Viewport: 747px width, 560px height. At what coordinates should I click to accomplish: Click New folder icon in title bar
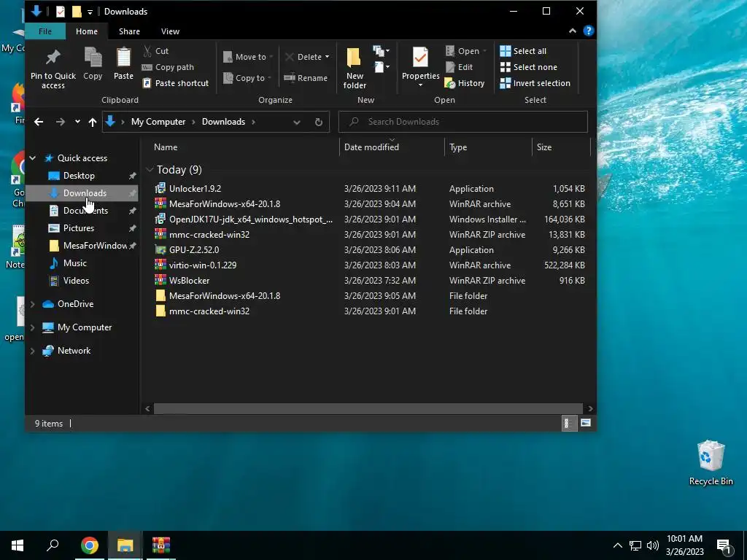76,12
